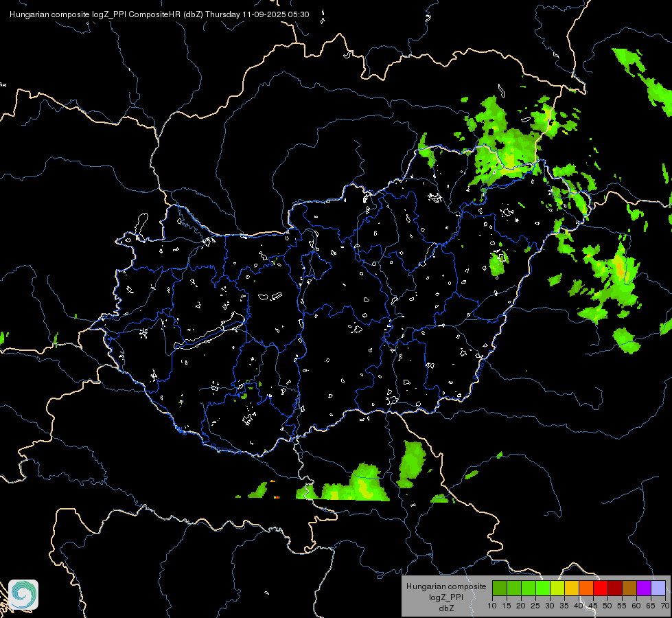Pick the brown 55-60 dBZ swatch
The width and height of the screenshot is (672, 618).
coord(629,588)
